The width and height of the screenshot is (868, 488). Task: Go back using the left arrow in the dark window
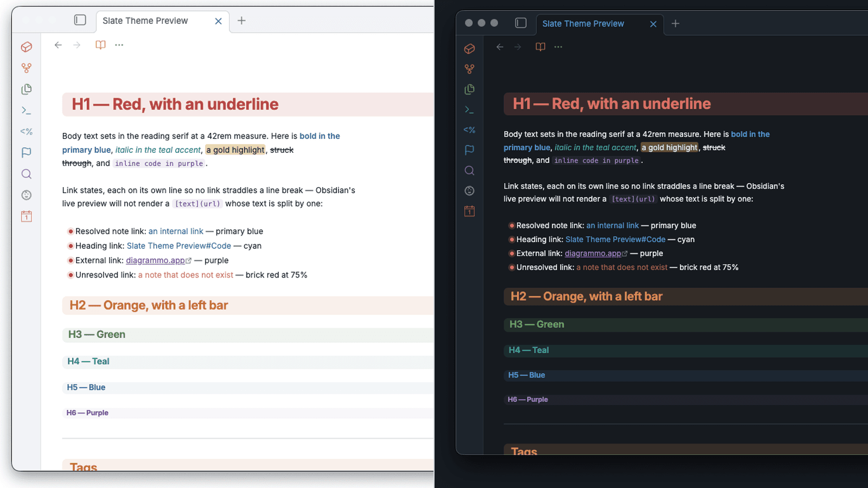[x=500, y=47]
